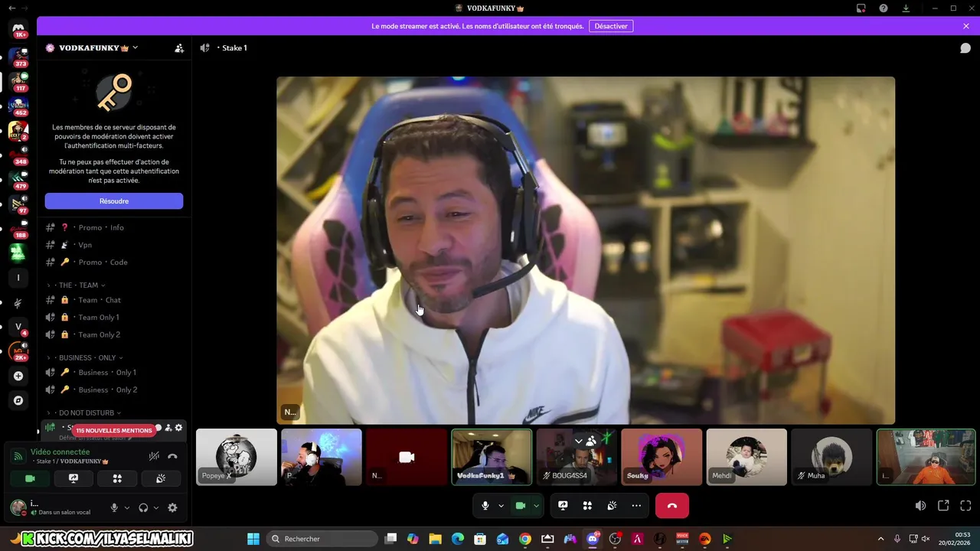Viewport: 980px width, 551px height.
Task: Open the connection signal icon in voice panel
Action: (18, 457)
